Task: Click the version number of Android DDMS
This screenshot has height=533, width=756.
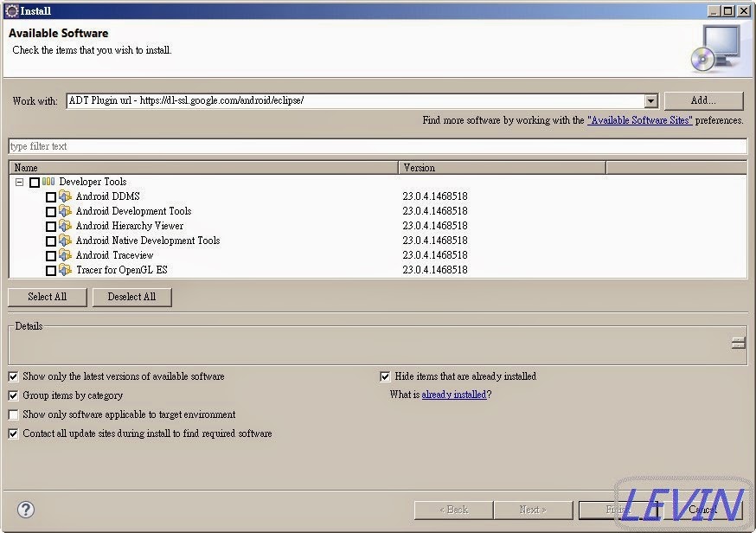Action: point(435,196)
